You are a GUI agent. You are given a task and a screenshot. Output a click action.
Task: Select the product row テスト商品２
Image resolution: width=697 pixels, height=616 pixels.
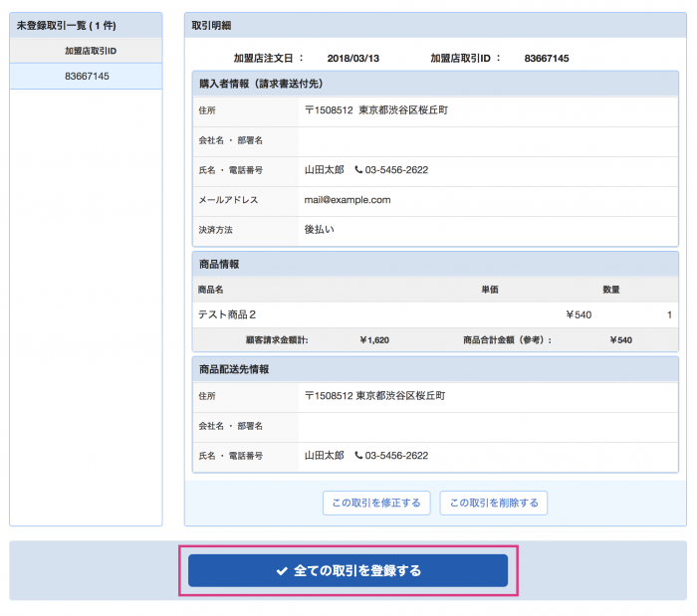tap(227, 315)
